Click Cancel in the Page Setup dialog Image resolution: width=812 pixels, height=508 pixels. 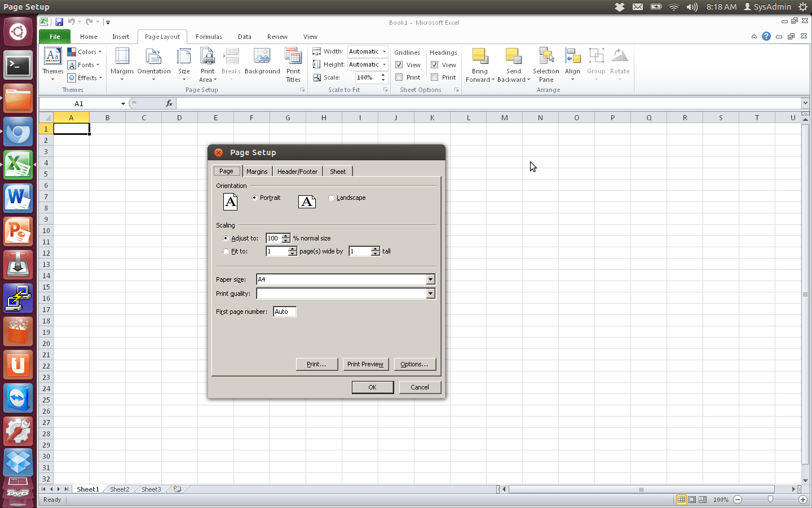pos(420,387)
